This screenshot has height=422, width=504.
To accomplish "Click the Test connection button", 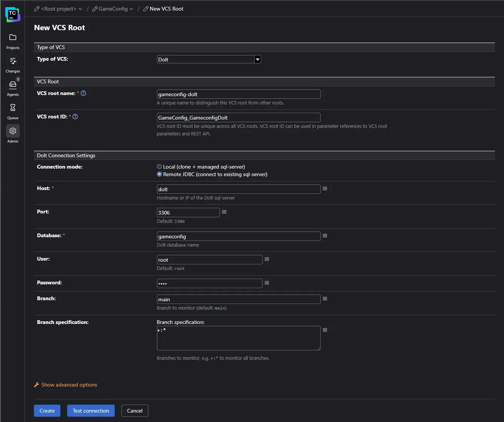I will 91,411.
